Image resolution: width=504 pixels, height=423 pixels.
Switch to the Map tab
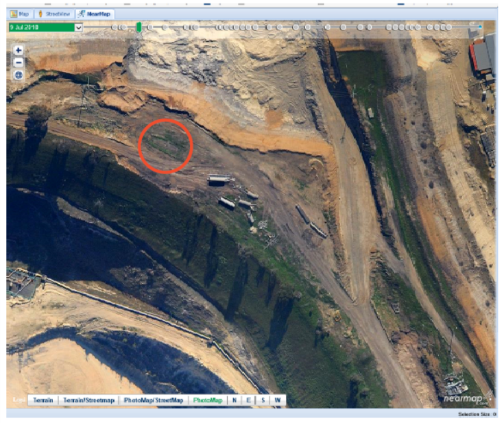coord(20,14)
